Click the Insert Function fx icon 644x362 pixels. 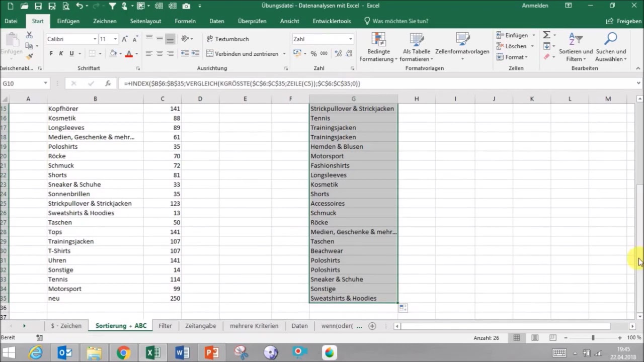(108, 83)
